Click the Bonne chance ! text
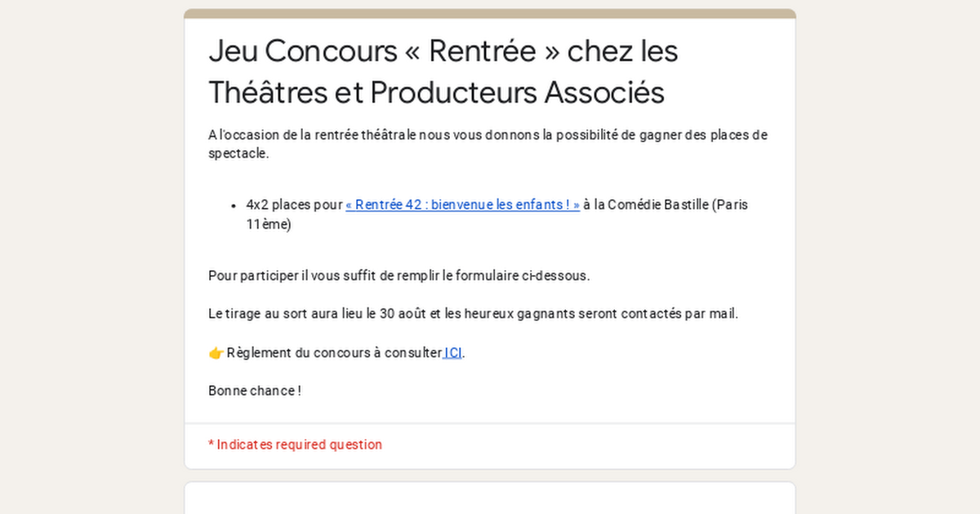Screen dimensions: 980x514 tap(255, 391)
